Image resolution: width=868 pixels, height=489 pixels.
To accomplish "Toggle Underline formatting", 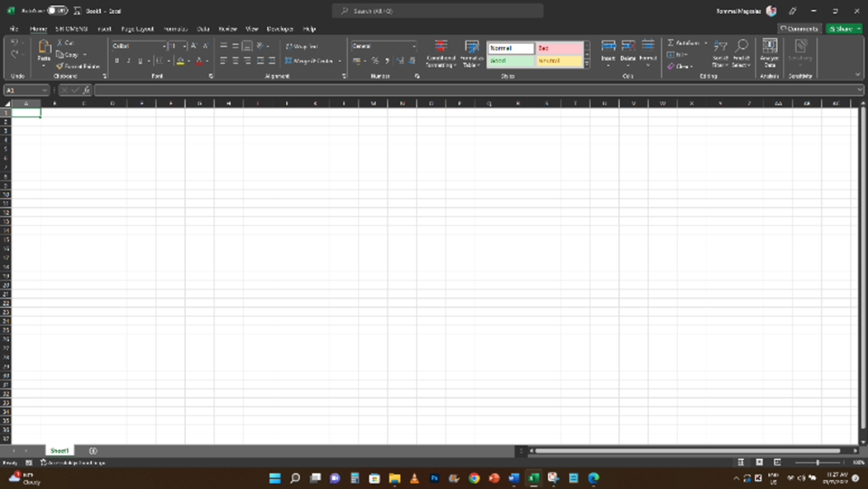I will click(140, 61).
